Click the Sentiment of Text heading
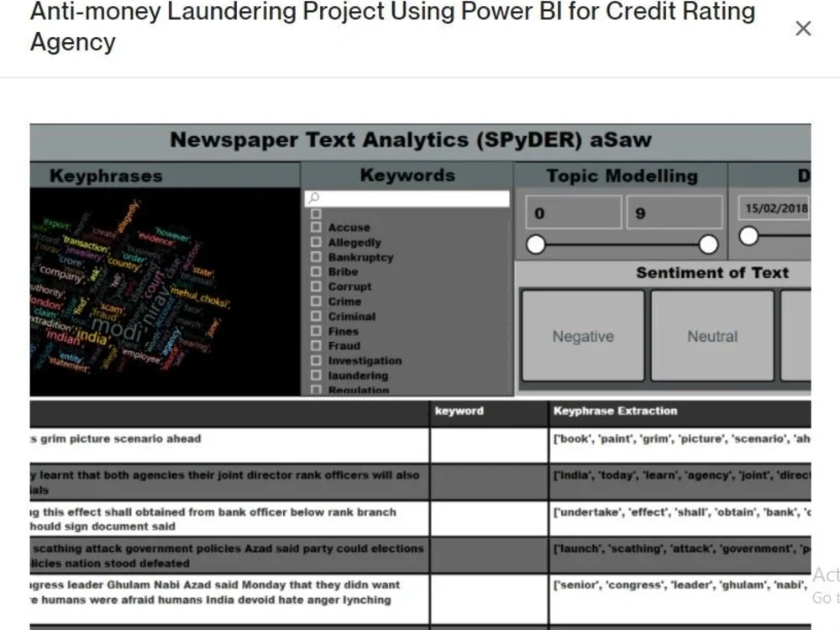The height and width of the screenshot is (630, 840). [712, 273]
